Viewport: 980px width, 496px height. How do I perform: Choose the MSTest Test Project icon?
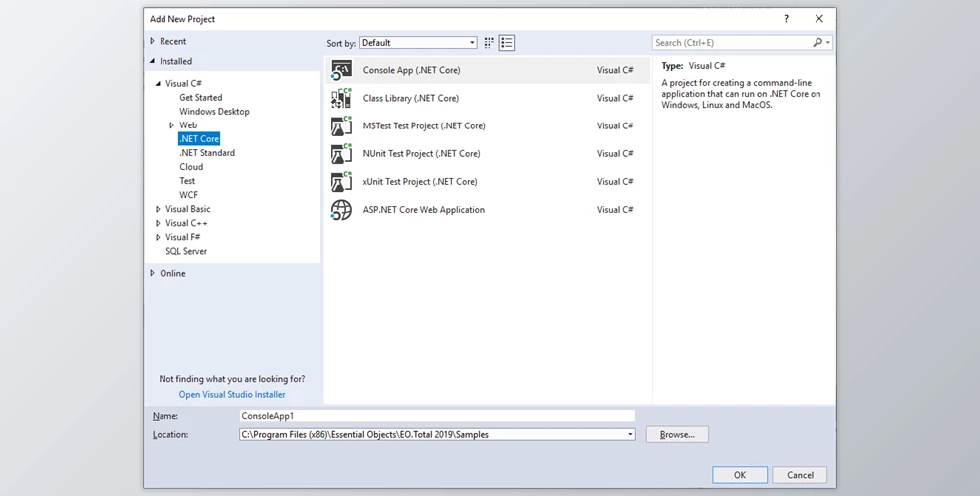click(342, 126)
